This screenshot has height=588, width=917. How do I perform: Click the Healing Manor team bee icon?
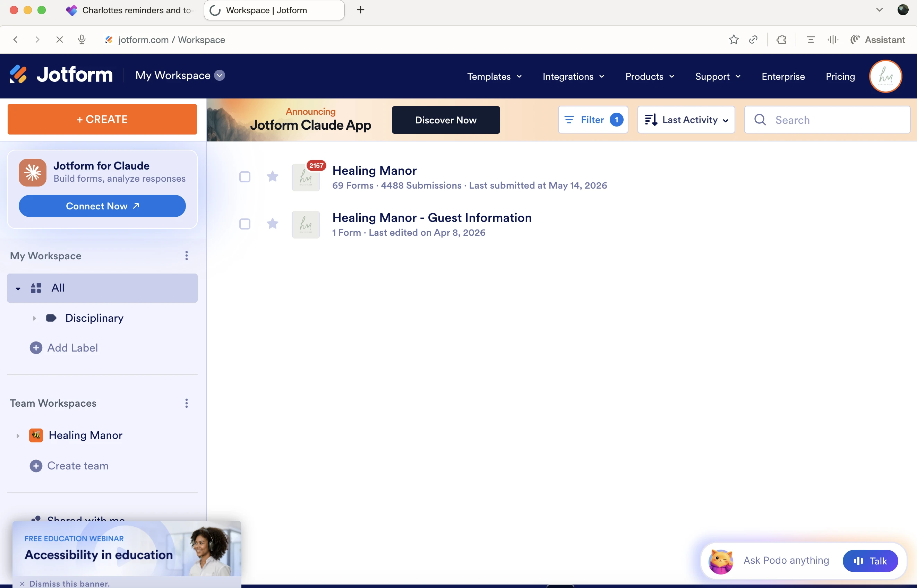(x=36, y=435)
